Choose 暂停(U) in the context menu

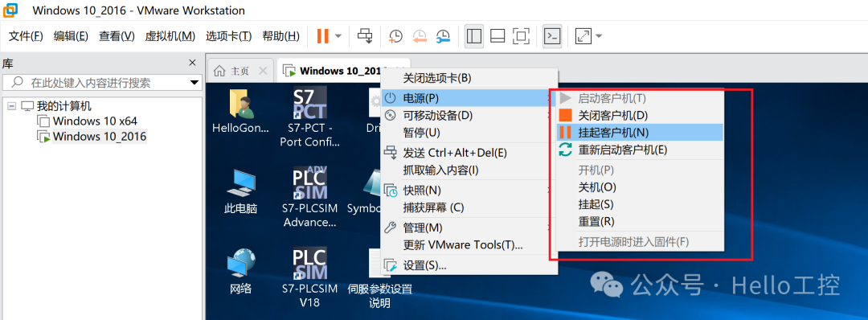(469, 133)
